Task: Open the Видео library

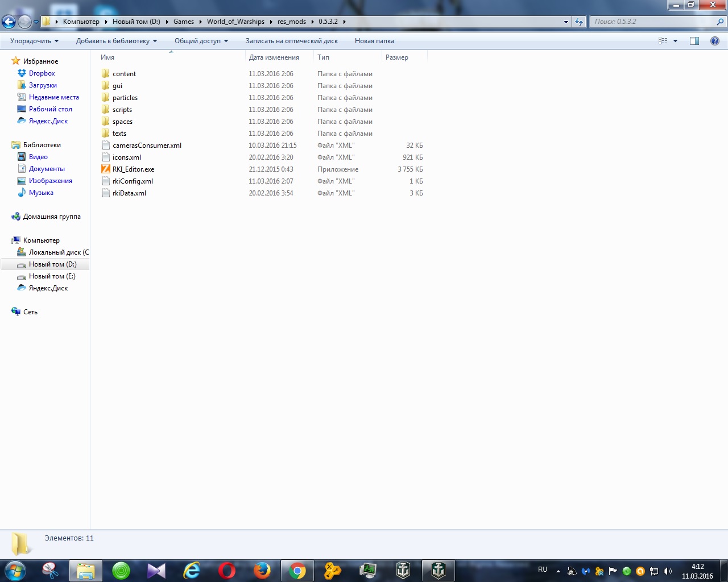Action: [x=38, y=157]
